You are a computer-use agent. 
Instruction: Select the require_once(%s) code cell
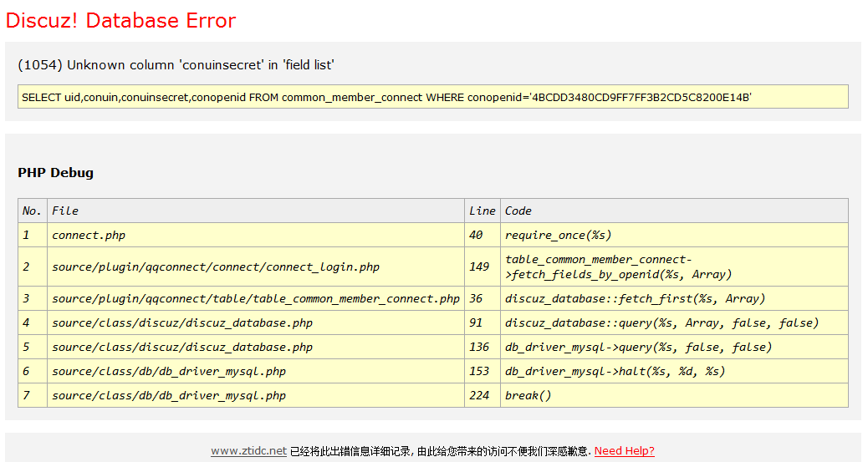coord(674,235)
